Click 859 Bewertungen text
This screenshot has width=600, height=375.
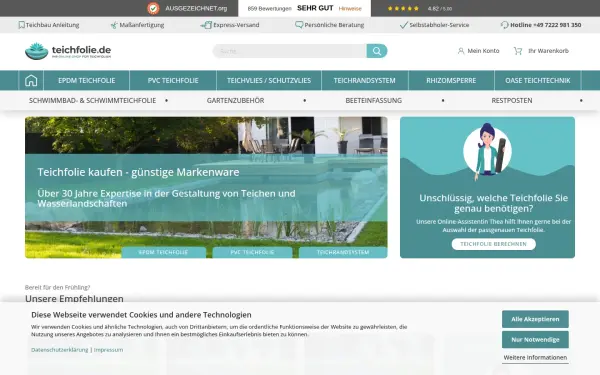[x=269, y=8]
